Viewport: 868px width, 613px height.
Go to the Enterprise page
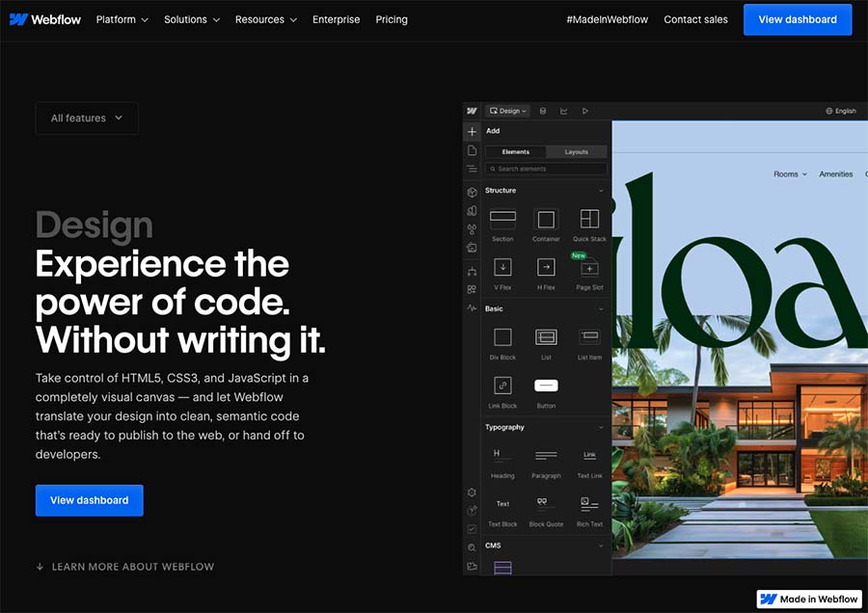pyautogui.click(x=336, y=19)
